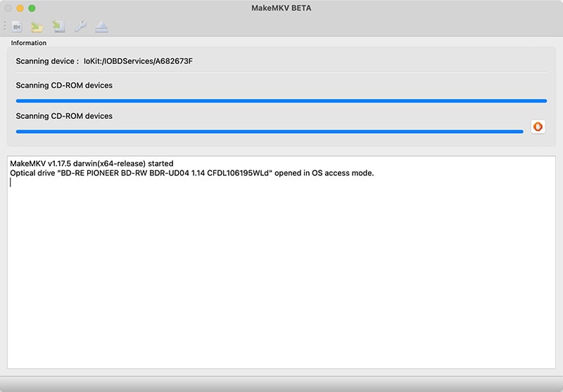Click the Open disc folder icon

[37, 27]
